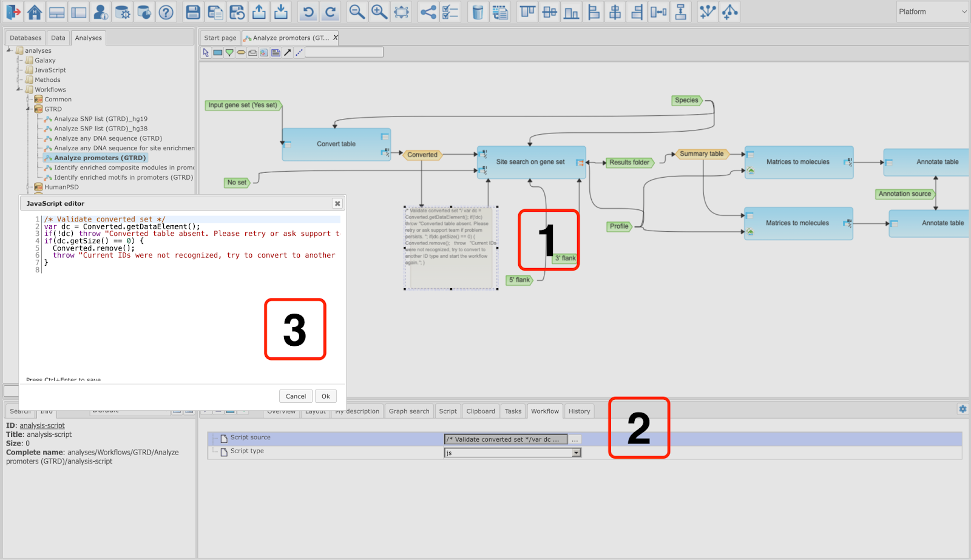
Task: Close the JavaScript editor dialog
Action: pos(337,203)
